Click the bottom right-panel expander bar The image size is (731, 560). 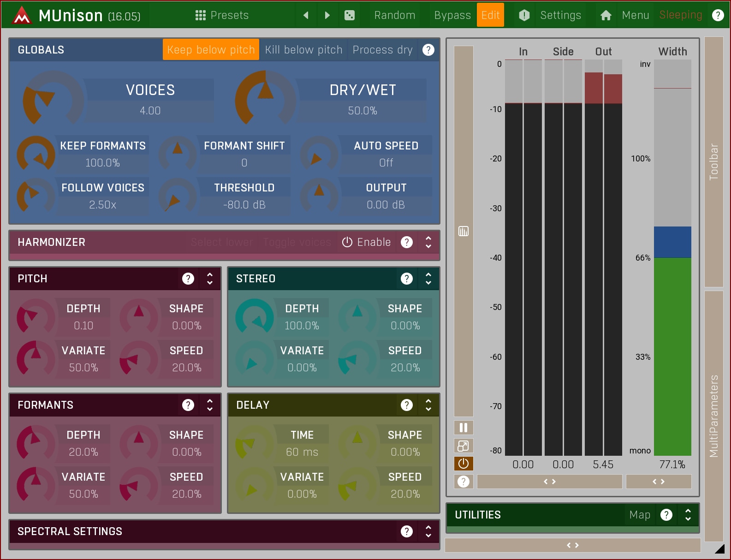[x=572, y=545]
